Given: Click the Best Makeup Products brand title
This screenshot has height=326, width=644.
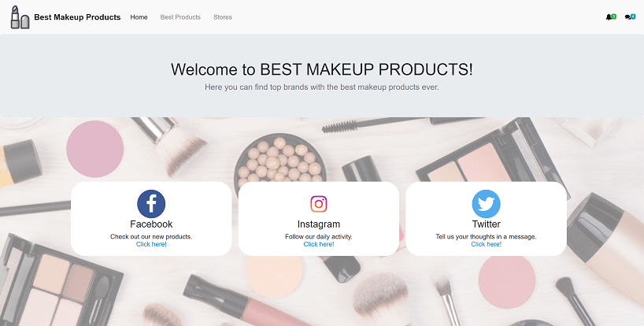Looking at the screenshot, I should tap(77, 17).
